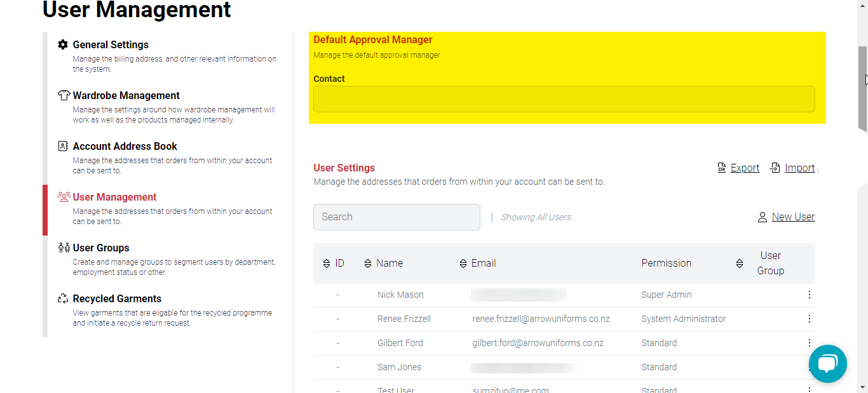Viewport: 868px width, 393px height.
Task: Sort users by Name column arrows
Action: pyautogui.click(x=368, y=263)
